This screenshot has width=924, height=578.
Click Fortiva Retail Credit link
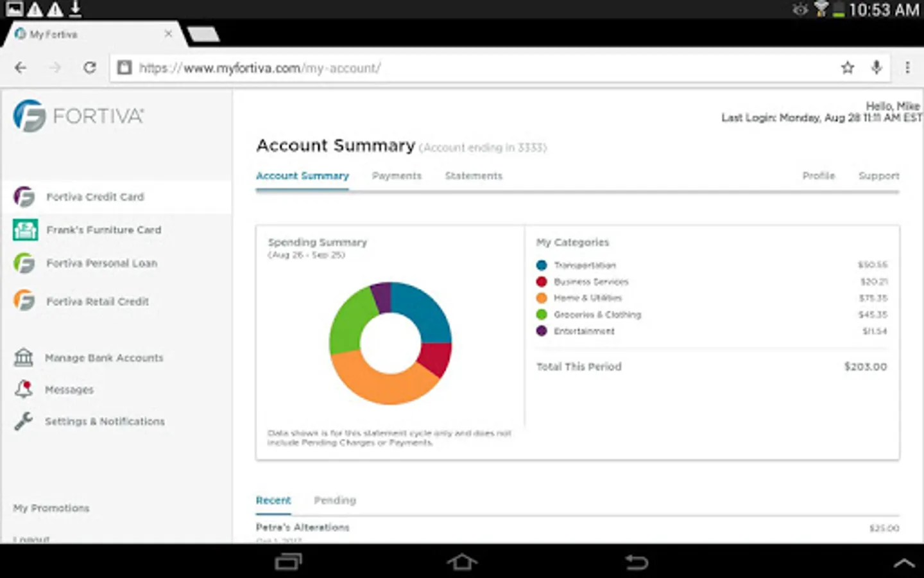[98, 301]
